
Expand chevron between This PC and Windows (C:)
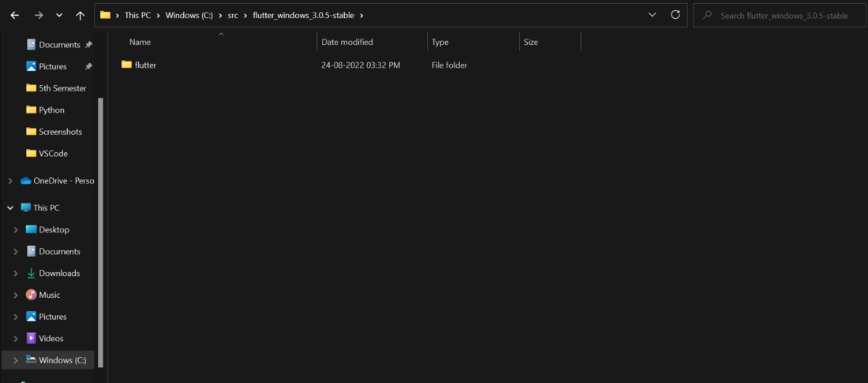[x=159, y=16]
